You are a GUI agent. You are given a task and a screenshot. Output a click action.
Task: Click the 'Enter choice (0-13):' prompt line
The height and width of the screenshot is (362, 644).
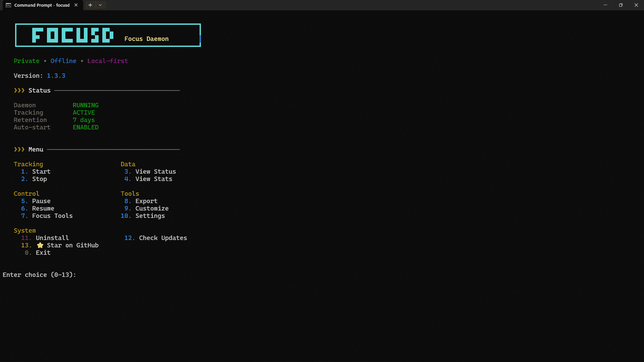40,275
